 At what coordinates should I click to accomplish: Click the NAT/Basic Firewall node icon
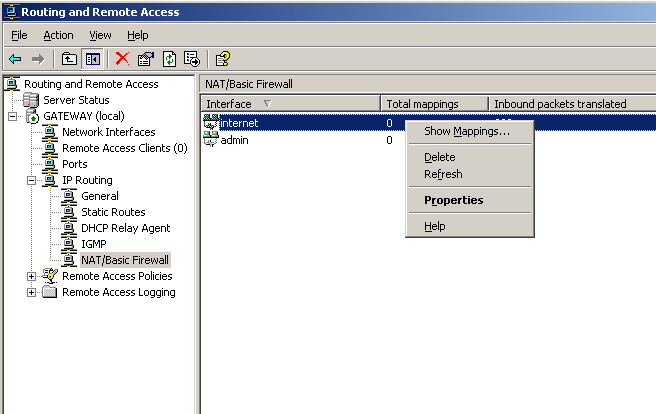pos(69,260)
